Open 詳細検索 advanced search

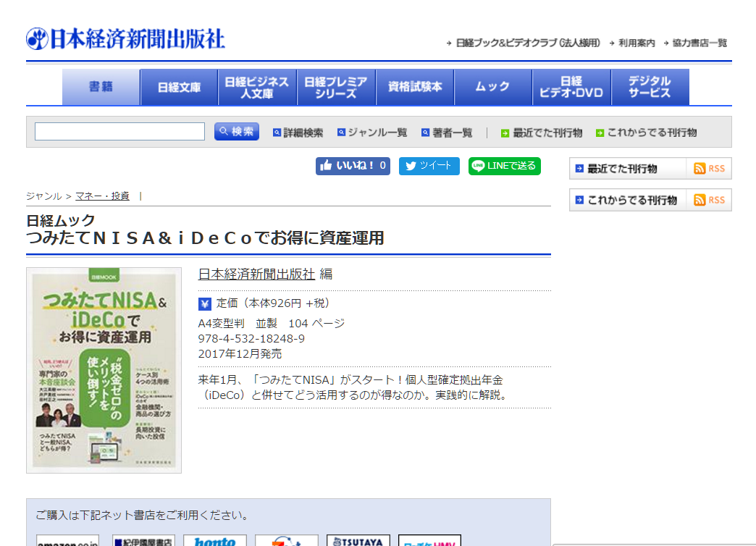[x=298, y=133]
